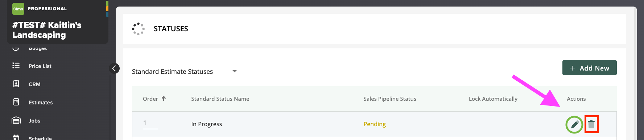Open the Schedule calendar icon
This screenshot has width=644, height=140.
pos(16,137)
